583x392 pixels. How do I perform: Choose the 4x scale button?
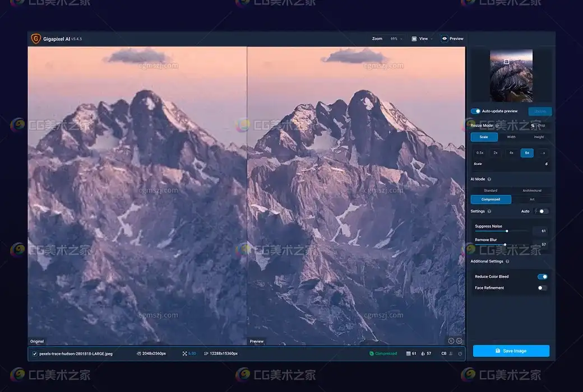click(x=511, y=152)
